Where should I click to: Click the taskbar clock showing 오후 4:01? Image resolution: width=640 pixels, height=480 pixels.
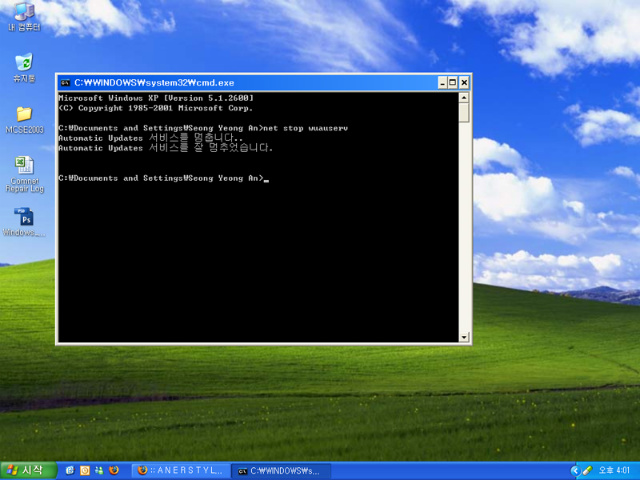614,471
